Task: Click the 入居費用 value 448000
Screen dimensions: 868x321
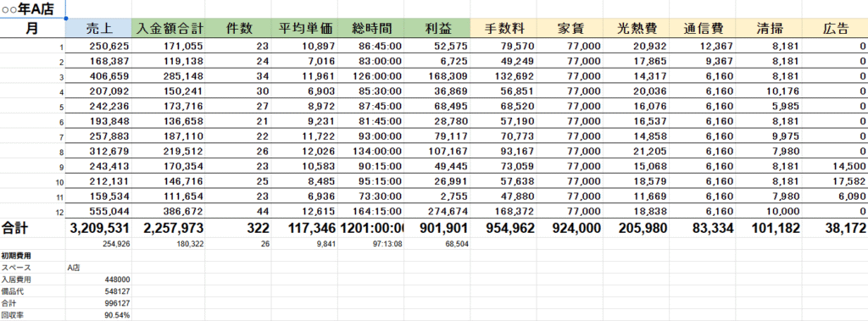Action: tap(98, 279)
